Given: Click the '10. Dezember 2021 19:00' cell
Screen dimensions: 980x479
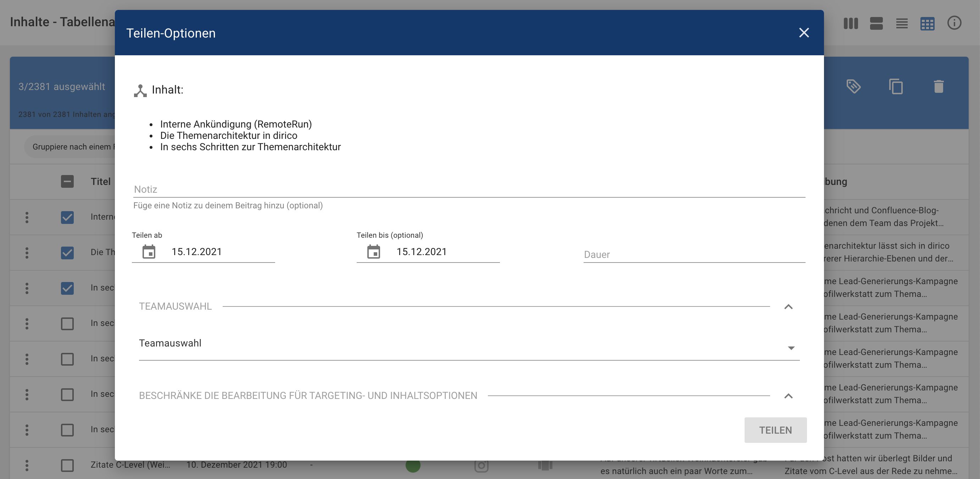Looking at the screenshot, I should [236, 464].
